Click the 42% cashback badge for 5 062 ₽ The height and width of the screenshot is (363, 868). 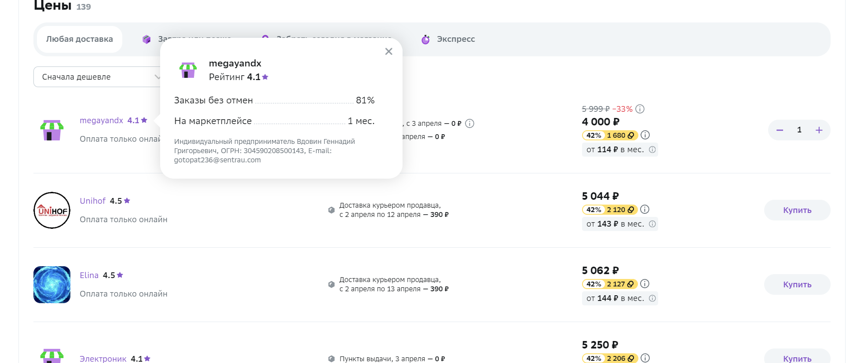[593, 284]
